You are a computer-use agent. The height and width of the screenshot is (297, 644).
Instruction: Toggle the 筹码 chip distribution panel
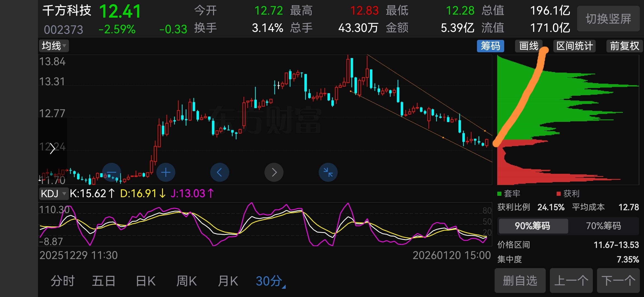[490, 46]
